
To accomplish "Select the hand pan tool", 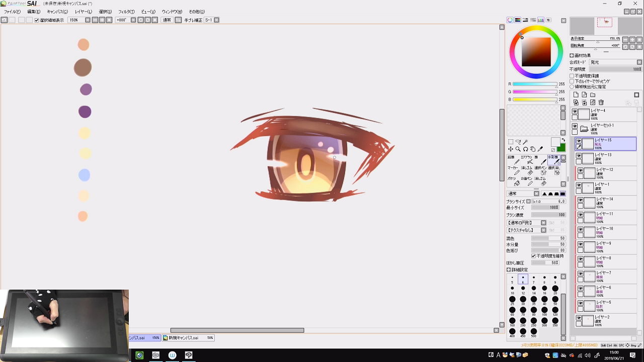I will pyautogui.click(x=533, y=149).
